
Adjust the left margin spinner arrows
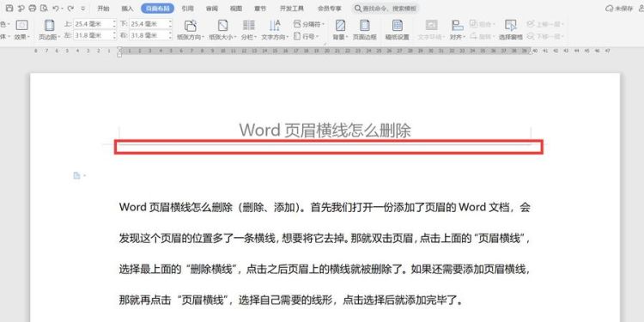[114, 35]
